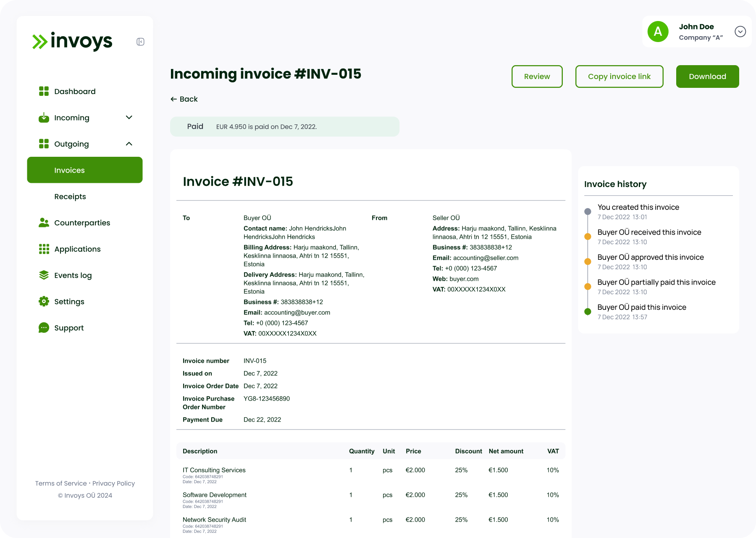Open Privacy Policy link
Image resolution: width=756 pixels, height=538 pixels.
113,483
